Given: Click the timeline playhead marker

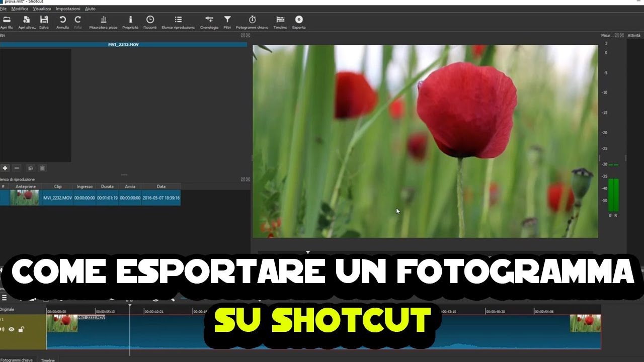Looking at the screenshot, I should click(x=130, y=306).
